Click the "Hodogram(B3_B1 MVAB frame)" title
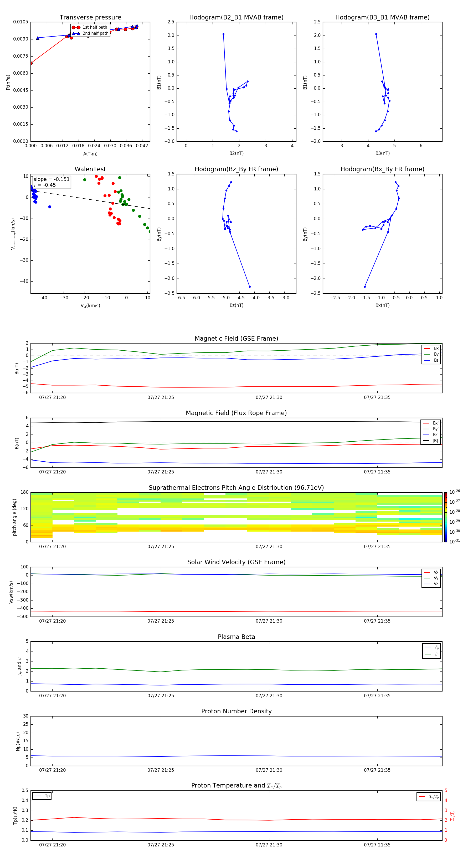This screenshot has width=473, height=868. point(382,18)
